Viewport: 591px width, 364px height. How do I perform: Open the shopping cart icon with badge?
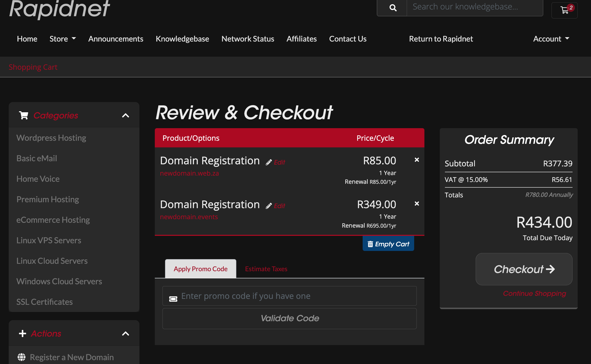pos(565,10)
